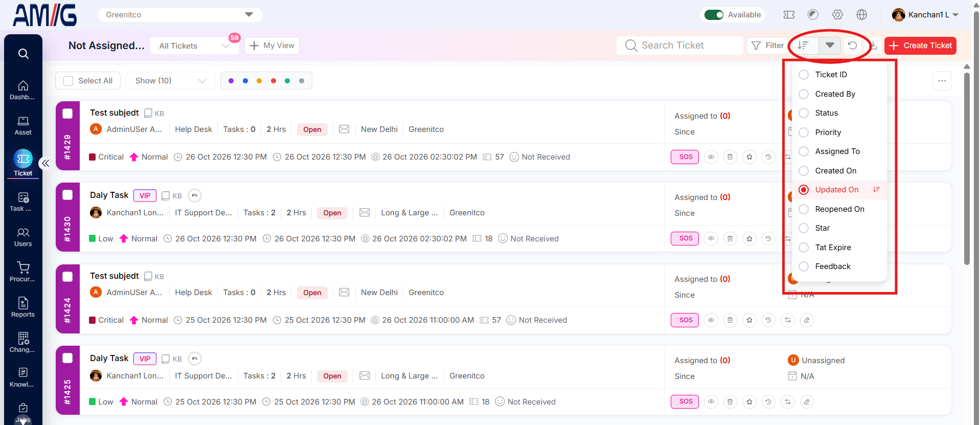Go to Ticket module in sidebar
The height and width of the screenshot is (425, 980).
click(23, 163)
